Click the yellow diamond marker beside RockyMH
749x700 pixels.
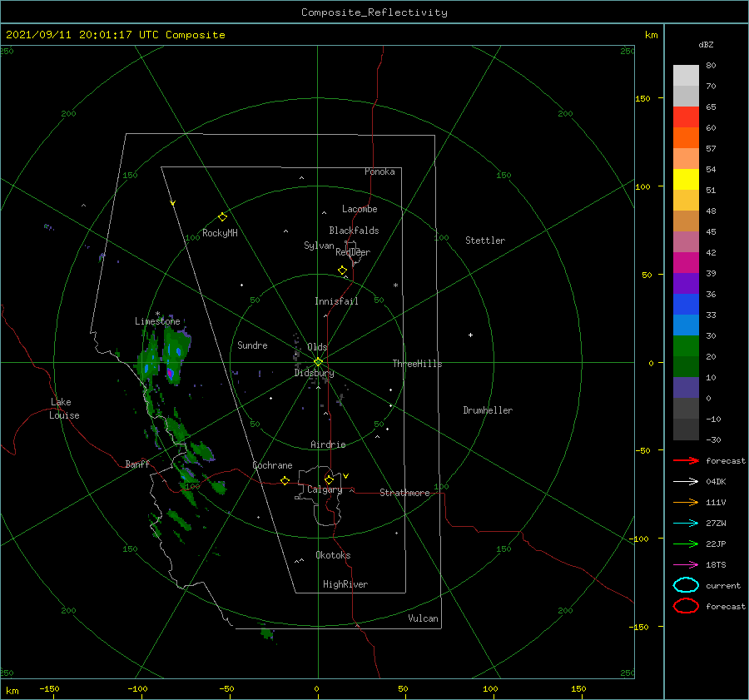click(222, 217)
